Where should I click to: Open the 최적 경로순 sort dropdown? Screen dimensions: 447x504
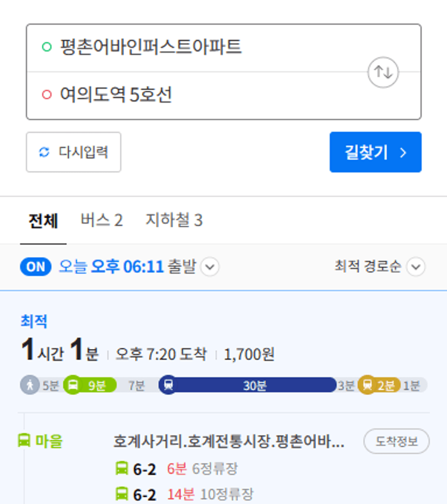pyautogui.click(x=380, y=266)
